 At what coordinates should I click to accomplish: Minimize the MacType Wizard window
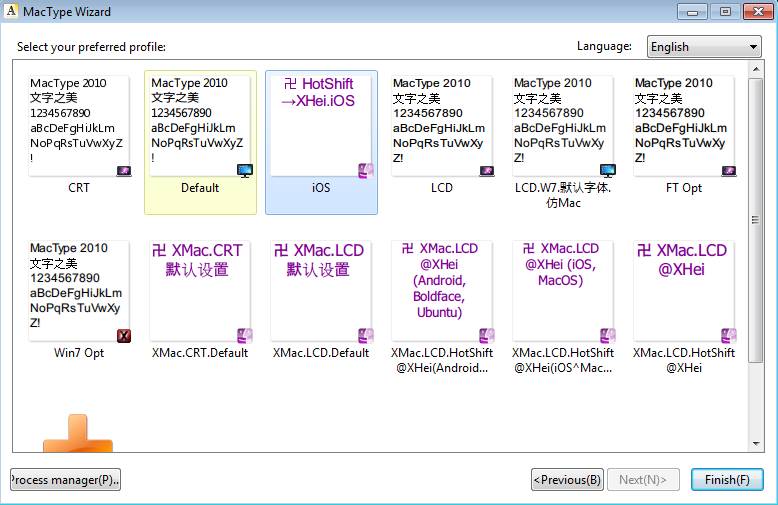(x=692, y=11)
